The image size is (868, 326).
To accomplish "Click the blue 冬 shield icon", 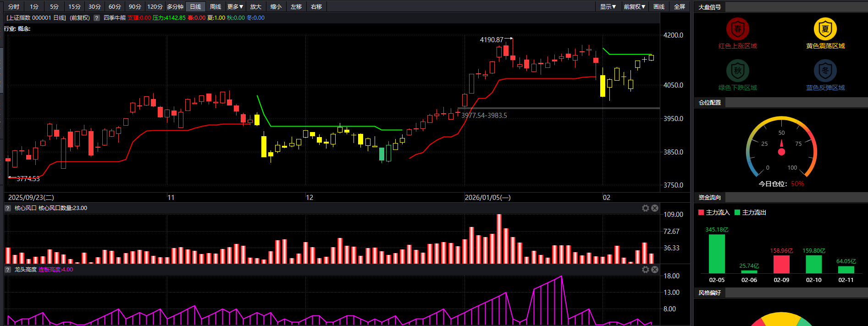I will [x=825, y=71].
